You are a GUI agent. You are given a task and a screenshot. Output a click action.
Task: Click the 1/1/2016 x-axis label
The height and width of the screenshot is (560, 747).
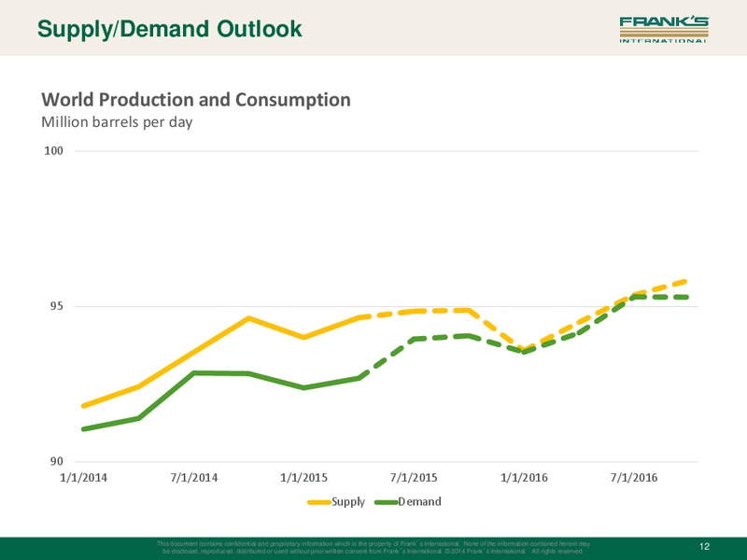524,478
